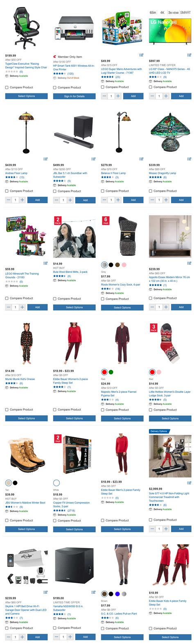Viewport: 194px width, 644px height.
Task: Add LEGO Minecraft Training Grounds to cart
Action: (x=37, y=307)
